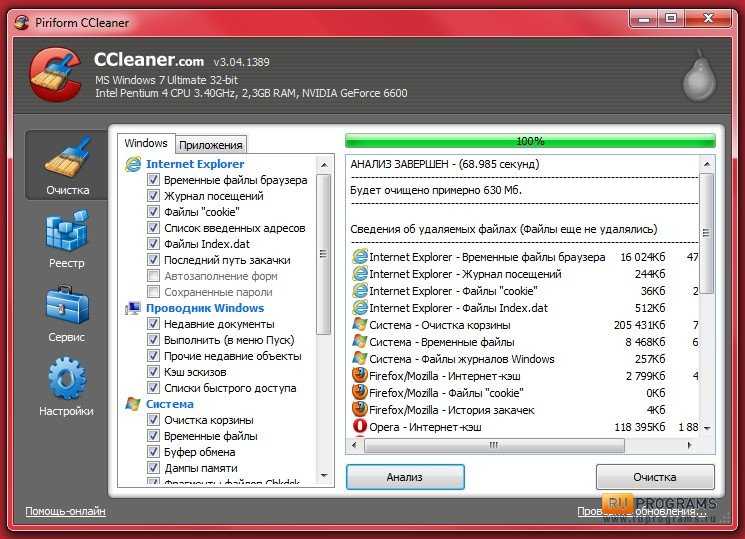Click results pane scroll down arrow
745x539 pixels.
tap(707, 428)
